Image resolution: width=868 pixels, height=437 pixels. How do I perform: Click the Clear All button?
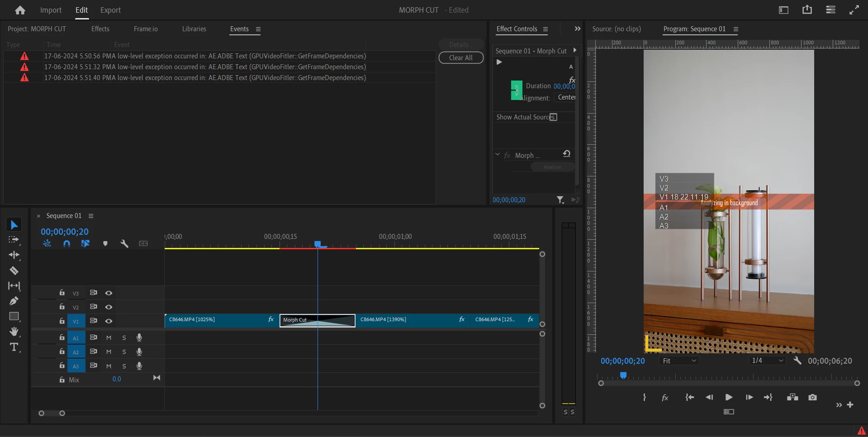[461, 58]
